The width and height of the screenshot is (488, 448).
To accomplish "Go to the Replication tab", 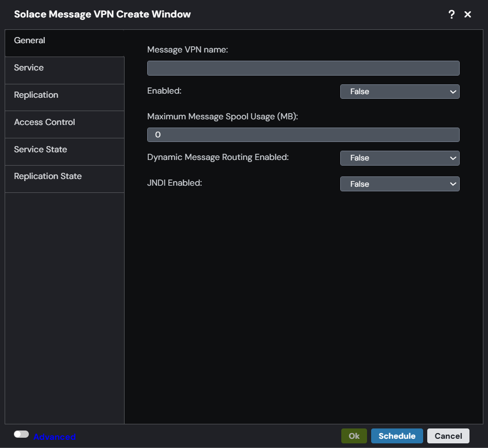I will (x=64, y=97).
